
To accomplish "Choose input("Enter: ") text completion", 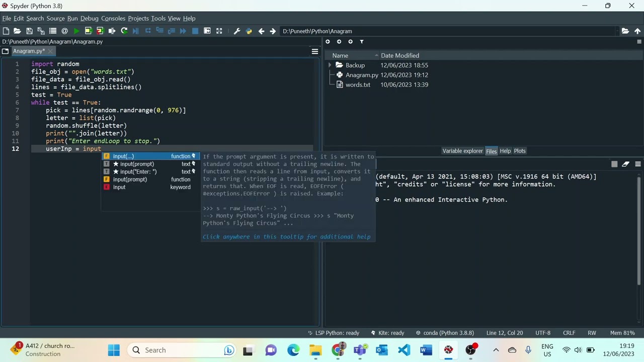I will pos(150,172).
